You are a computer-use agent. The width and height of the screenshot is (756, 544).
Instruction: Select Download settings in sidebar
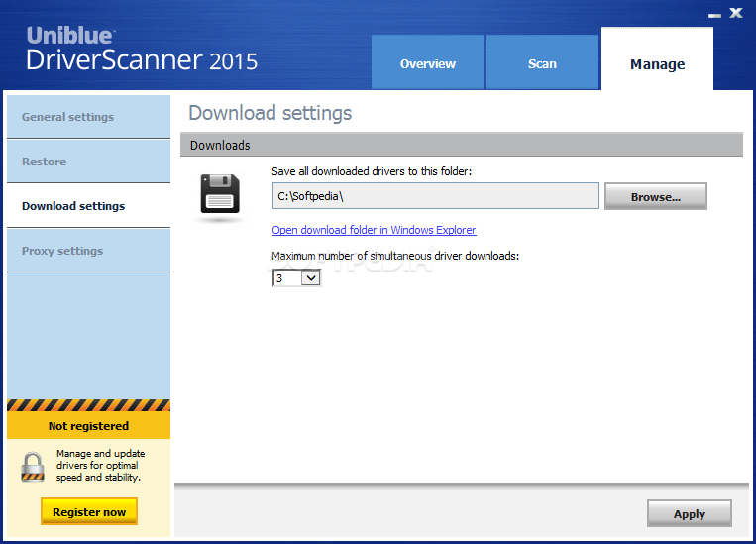89,206
